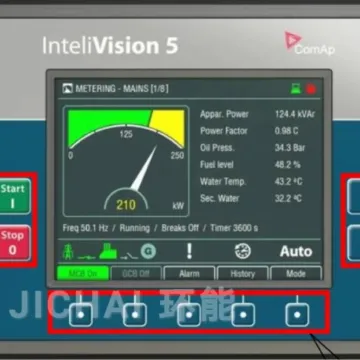This screenshot has width=360, height=360.
Task: Click the Oil Press. value 34.3 Bar
Action: (290, 148)
